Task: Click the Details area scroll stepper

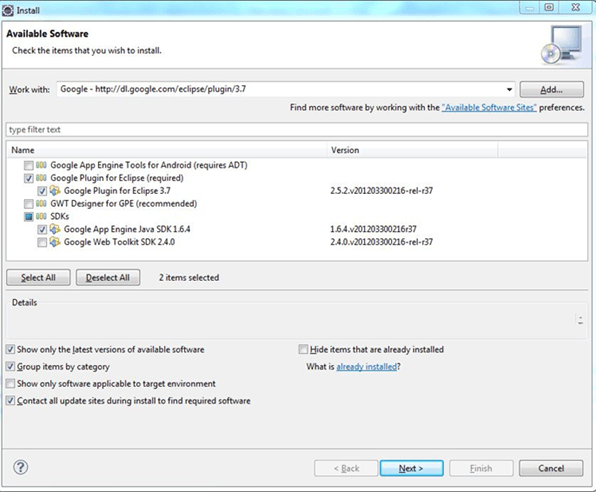Action: point(580,319)
